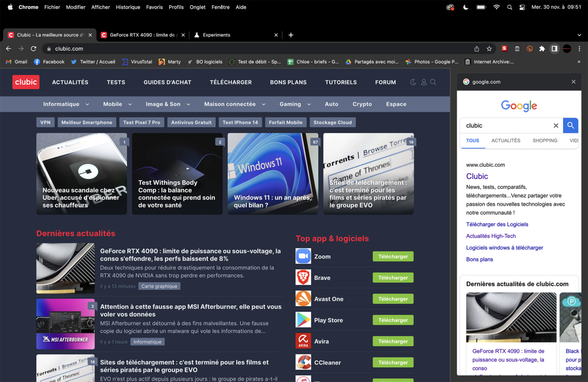Click the Antivirus Gratuit tag
Image resolution: width=588 pixels, height=382 pixels.
pyautogui.click(x=192, y=123)
